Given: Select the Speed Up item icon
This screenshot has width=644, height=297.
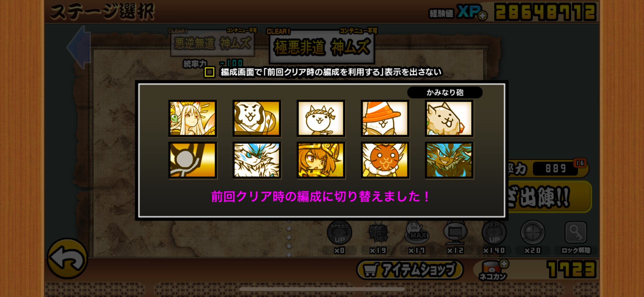Looking at the screenshot, I should 339,233.
